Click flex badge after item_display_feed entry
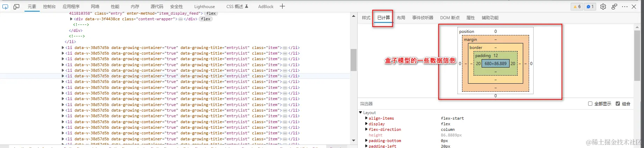Viewport: 644px width, 148px height. 211,13
